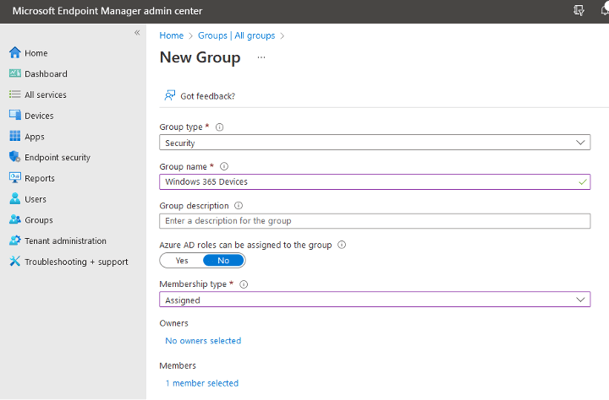Click the Reports screen icon
609x400 pixels.
[15, 177]
